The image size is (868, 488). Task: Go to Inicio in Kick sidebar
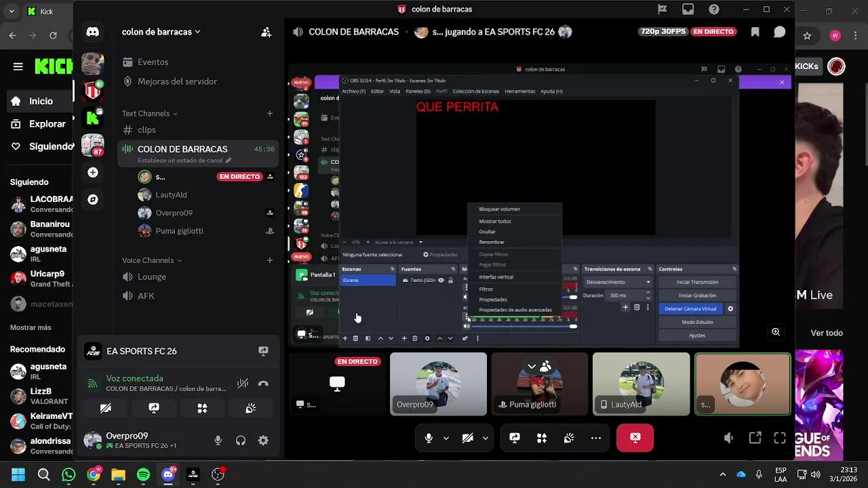point(41,101)
